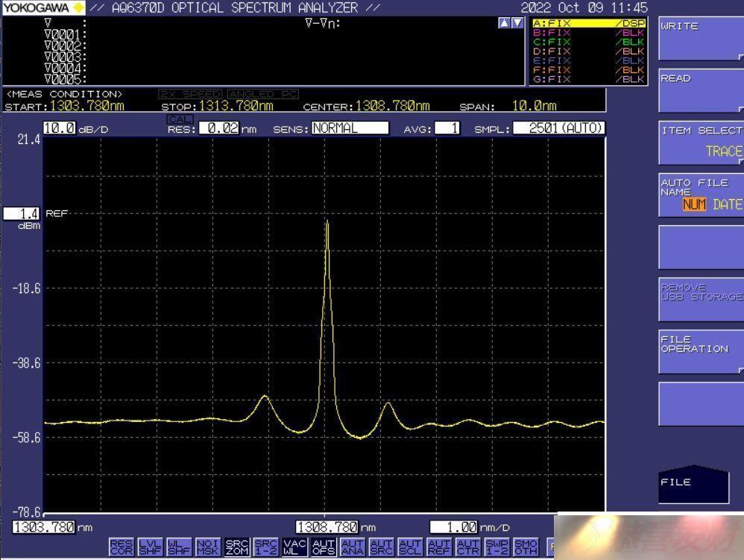Open the SENS NORMAL field
Screen dimensions: 744x560
tap(350, 128)
